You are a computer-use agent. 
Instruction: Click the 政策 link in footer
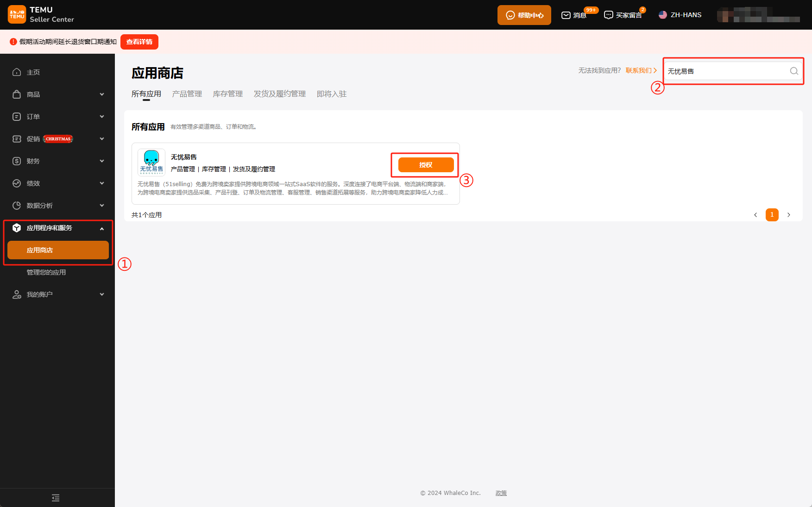click(501, 493)
